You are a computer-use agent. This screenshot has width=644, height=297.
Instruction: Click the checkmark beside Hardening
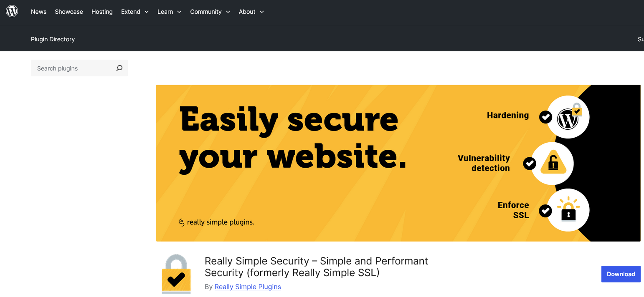(545, 117)
